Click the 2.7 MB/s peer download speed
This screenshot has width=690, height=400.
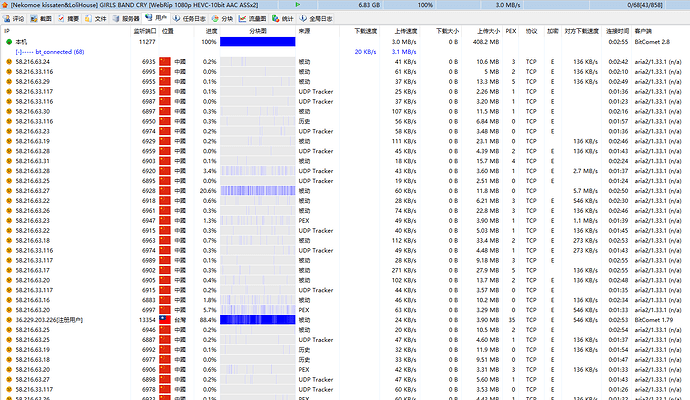[x=585, y=171]
